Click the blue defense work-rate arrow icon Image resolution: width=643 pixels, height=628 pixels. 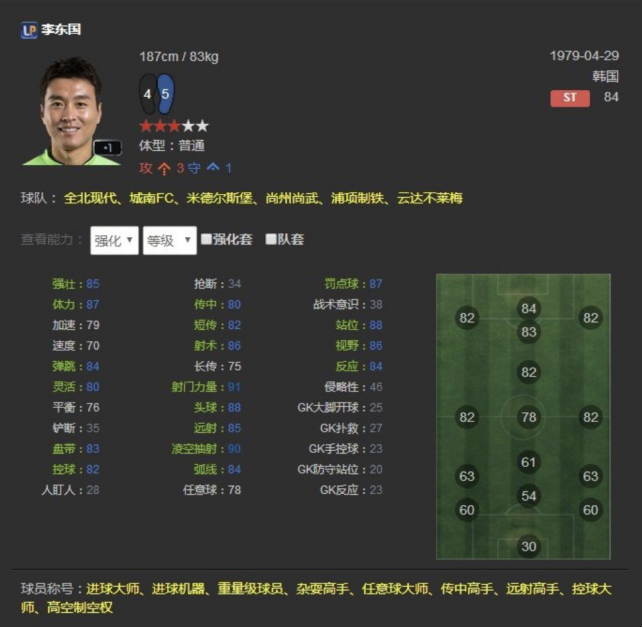213,167
